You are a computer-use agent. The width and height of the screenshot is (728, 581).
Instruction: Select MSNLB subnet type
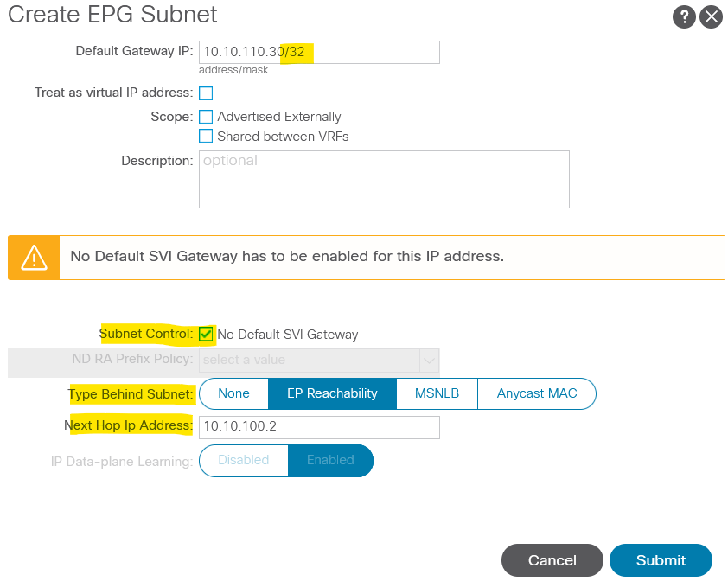point(437,393)
